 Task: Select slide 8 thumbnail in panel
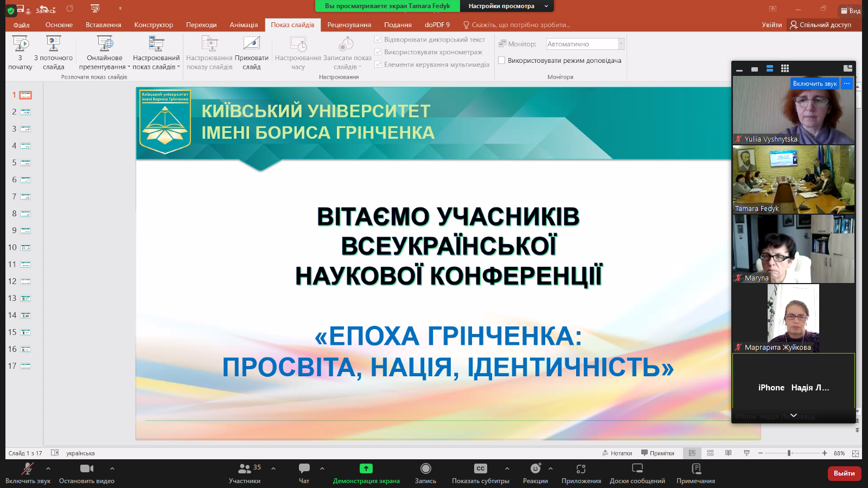(x=25, y=214)
